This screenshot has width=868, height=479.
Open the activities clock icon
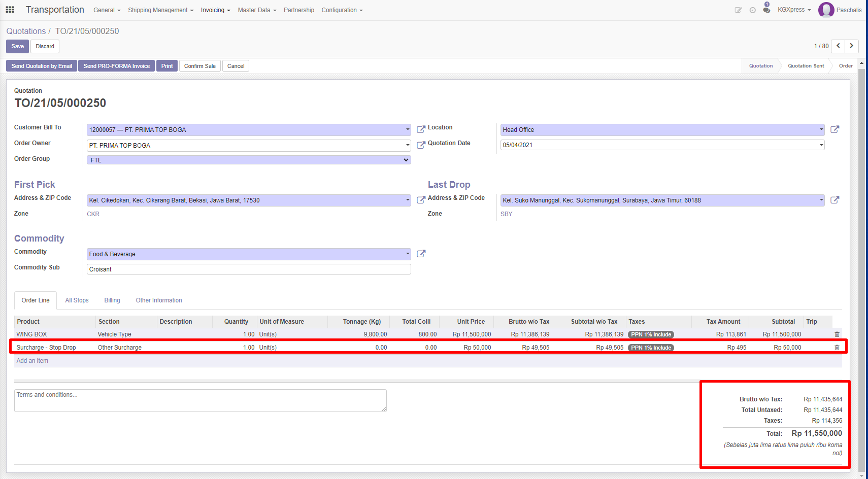pos(752,10)
